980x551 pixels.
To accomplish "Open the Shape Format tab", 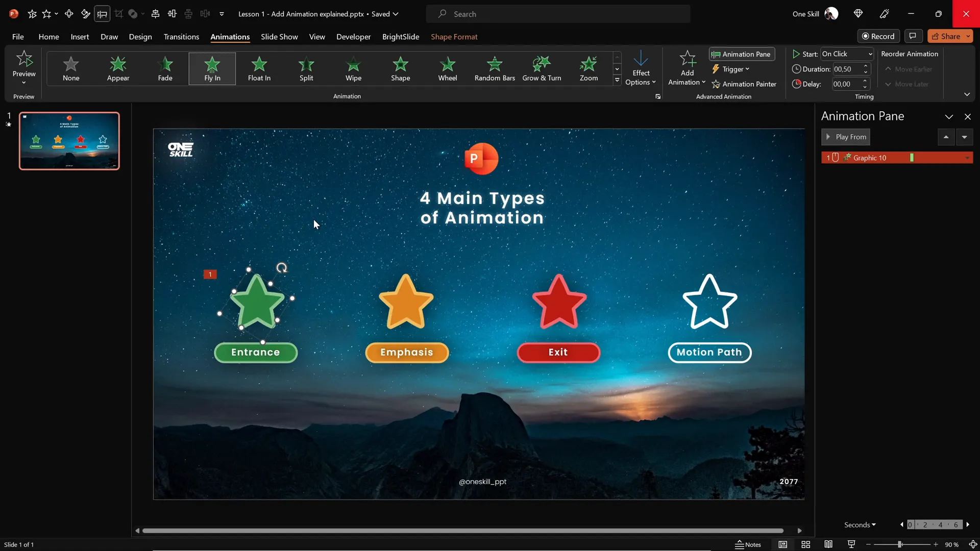I will coord(454,37).
